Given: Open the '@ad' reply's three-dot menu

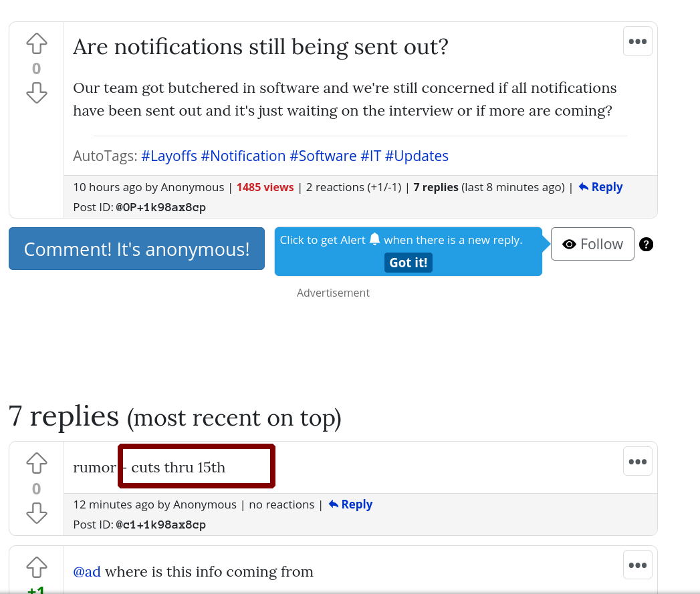Looking at the screenshot, I should click(637, 565).
